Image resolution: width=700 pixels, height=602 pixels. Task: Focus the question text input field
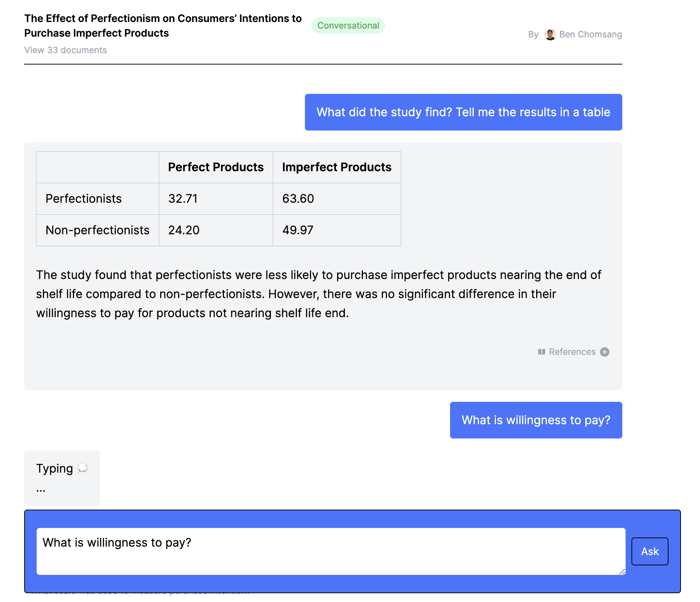click(x=331, y=551)
